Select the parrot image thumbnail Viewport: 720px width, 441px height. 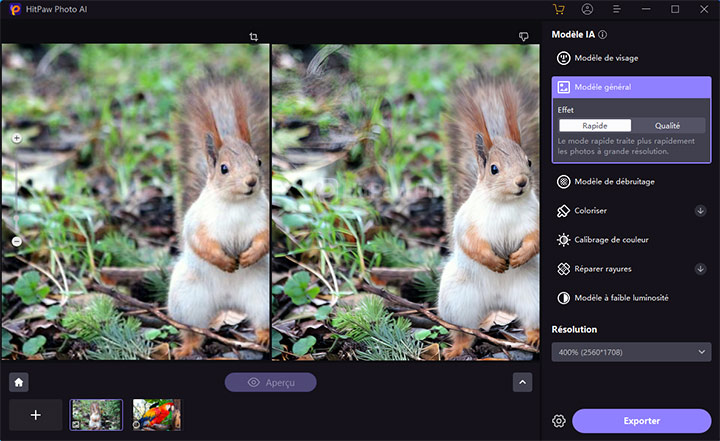coord(157,414)
